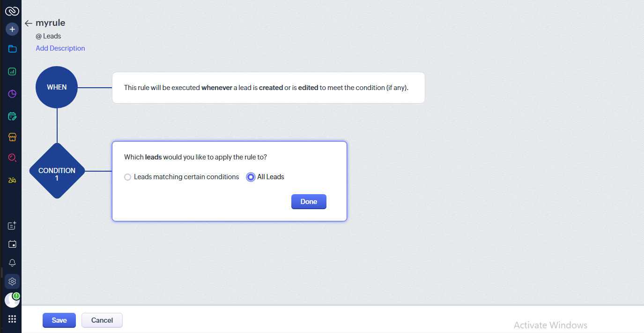This screenshot has width=644, height=333.
Task: Open the orange storefront marketplace icon
Action: click(12, 137)
